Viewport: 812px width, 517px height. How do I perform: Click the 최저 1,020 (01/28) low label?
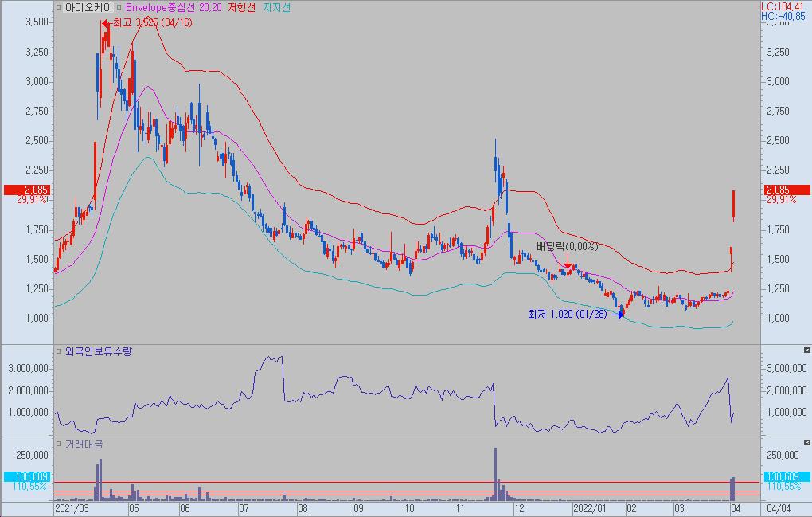point(567,314)
